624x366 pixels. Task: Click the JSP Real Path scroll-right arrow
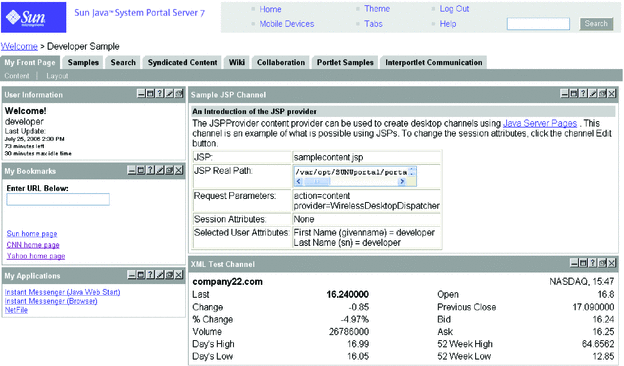402,181
